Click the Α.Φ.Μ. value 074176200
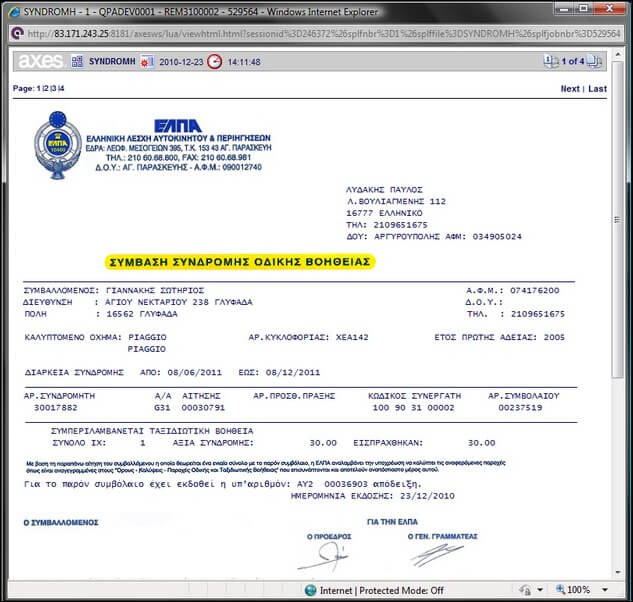Image resolution: width=633 pixels, height=602 pixels. pos(534,290)
